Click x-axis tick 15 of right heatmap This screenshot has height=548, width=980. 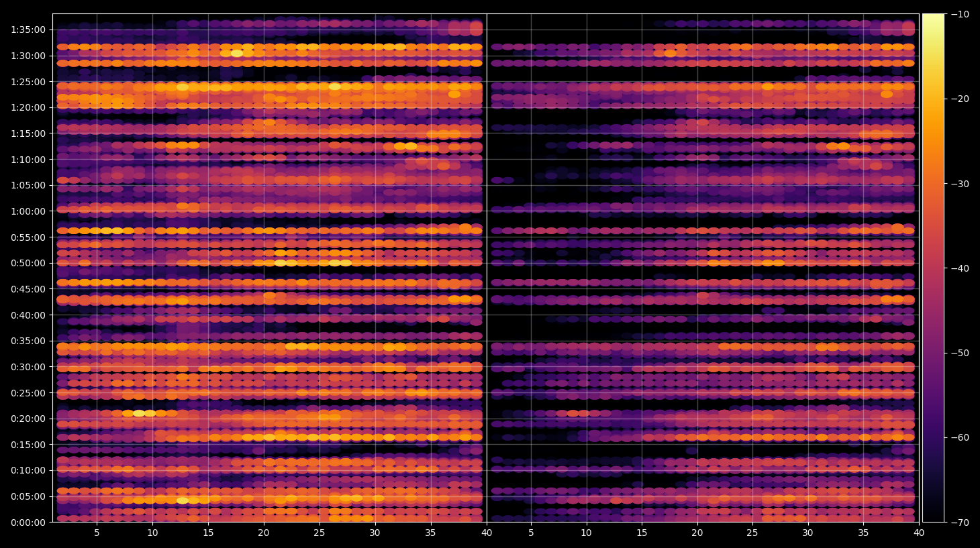[642, 533]
